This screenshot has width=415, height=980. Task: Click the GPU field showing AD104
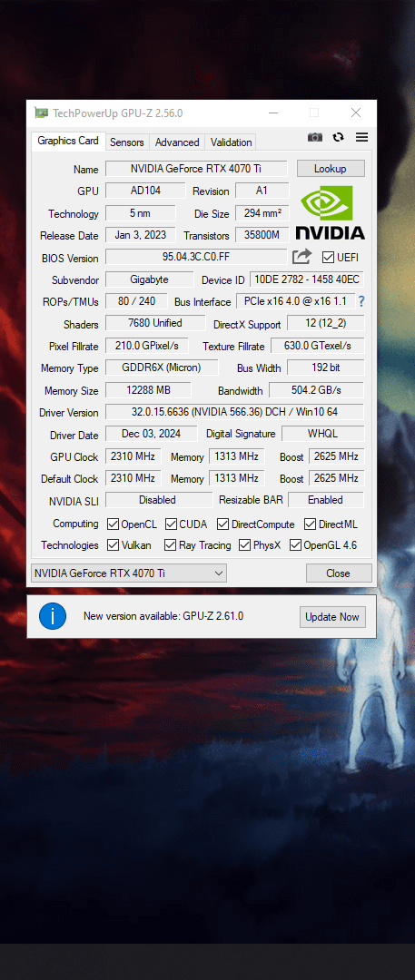click(145, 191)
